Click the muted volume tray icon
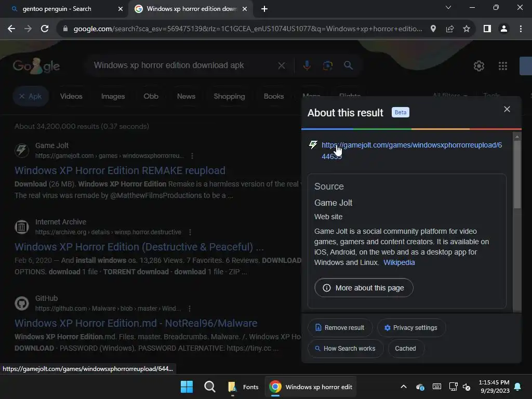The height and width of the screenshot is (399, 532). point(467,387)
